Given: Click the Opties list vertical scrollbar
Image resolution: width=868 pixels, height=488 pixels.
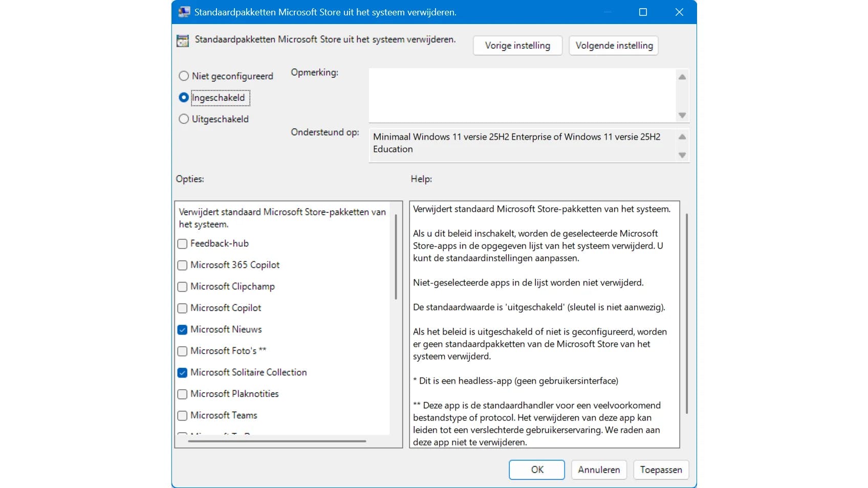Looking at the screenshot, I should [396, 257].
